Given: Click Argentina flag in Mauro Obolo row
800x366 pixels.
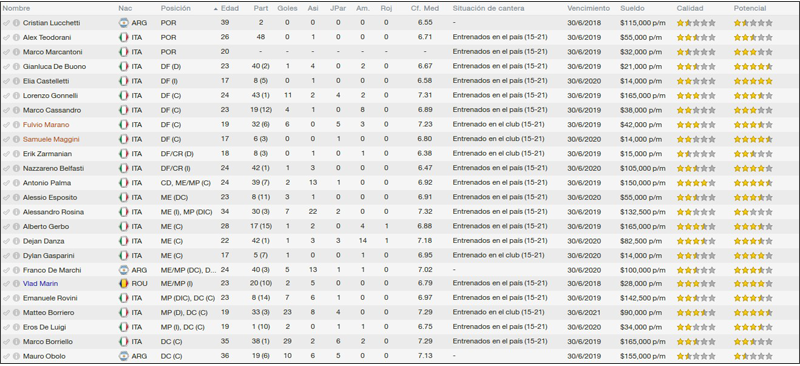Looking at the screenshot, I should (123, 357).
